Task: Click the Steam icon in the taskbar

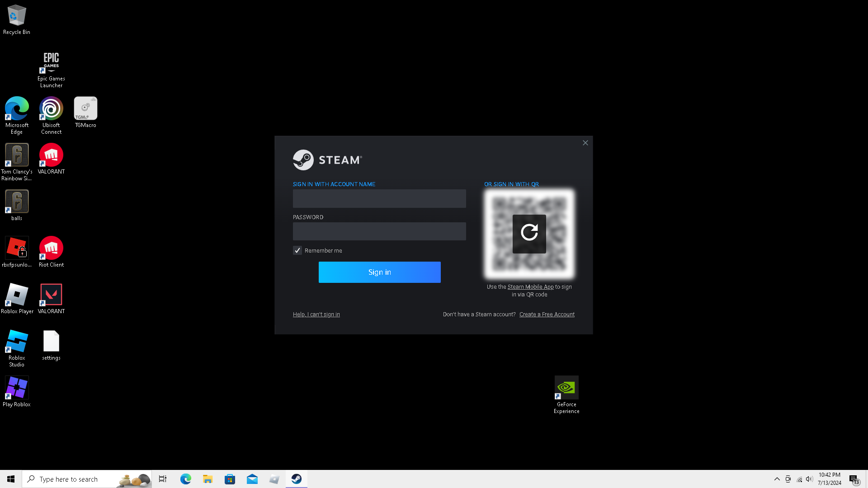Action: coord(297,479)
